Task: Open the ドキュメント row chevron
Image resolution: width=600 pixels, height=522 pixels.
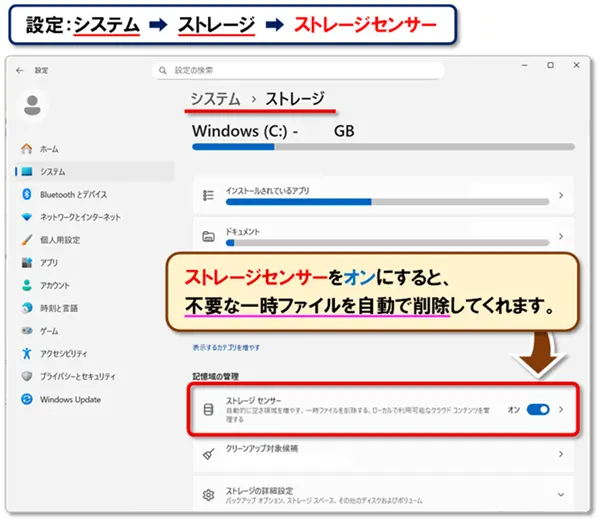Action: pyautogui.click(x=561, y=237)
